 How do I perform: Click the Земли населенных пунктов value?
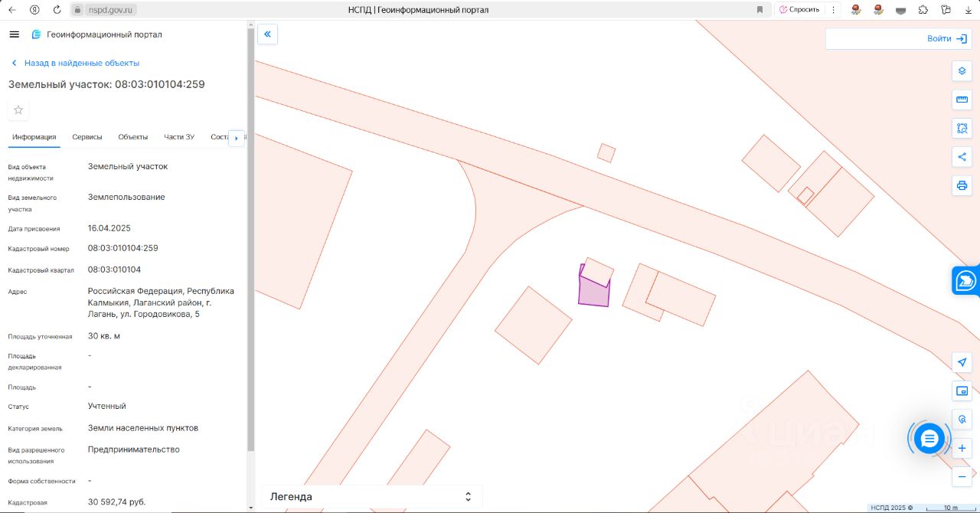click(143, 428)
